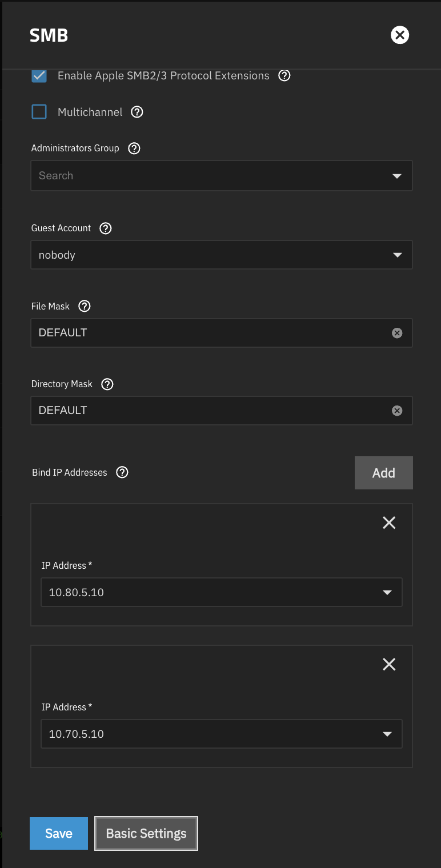Open the File Mask help icon
Screen dimensions: 441x868
85,306
